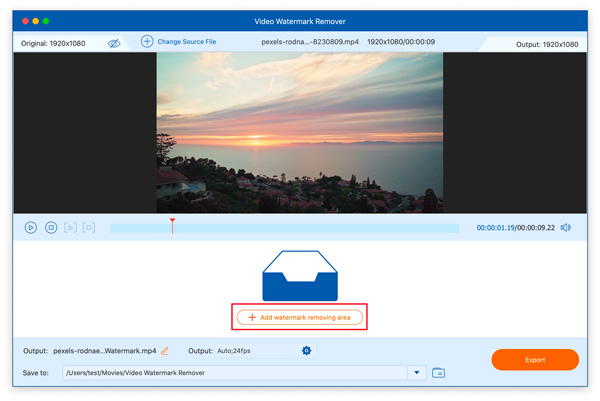This screenshot has width=600, height=401.
Task: Edit output filename with pencil icon
Action: pos(165,351)
